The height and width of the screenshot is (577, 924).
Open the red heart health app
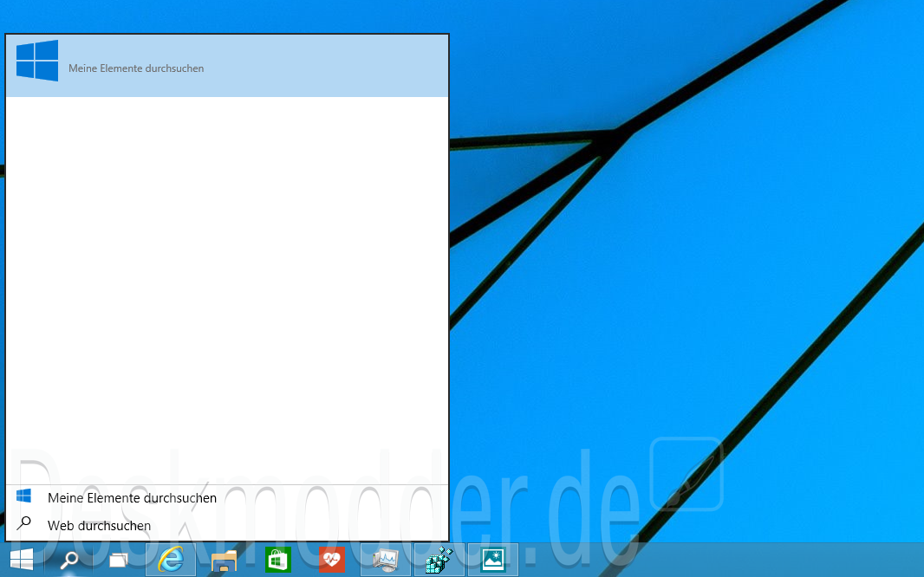pos(331,561)
